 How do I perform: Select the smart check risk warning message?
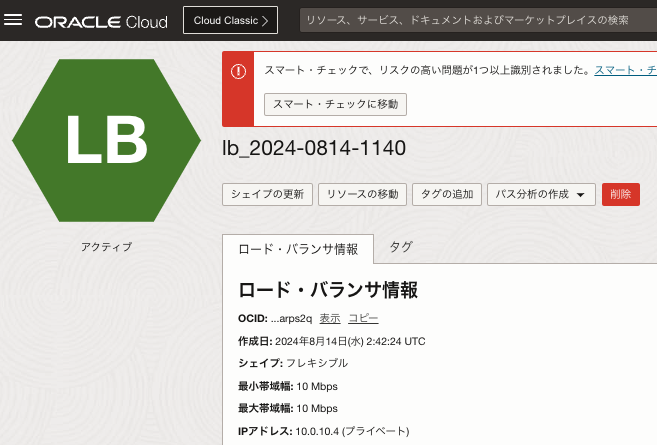tap(427, 70)
